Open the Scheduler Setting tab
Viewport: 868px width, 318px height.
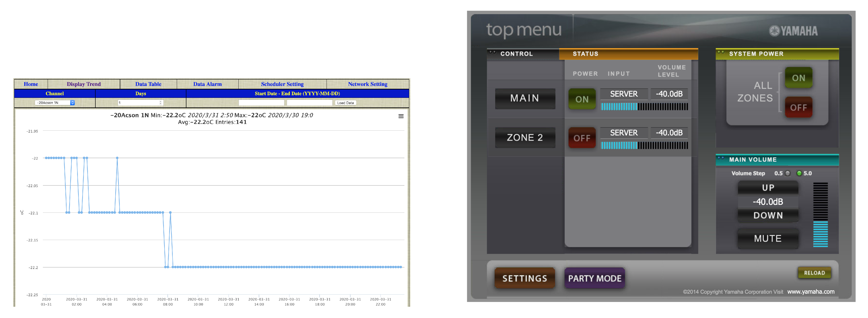click(282, 84)
